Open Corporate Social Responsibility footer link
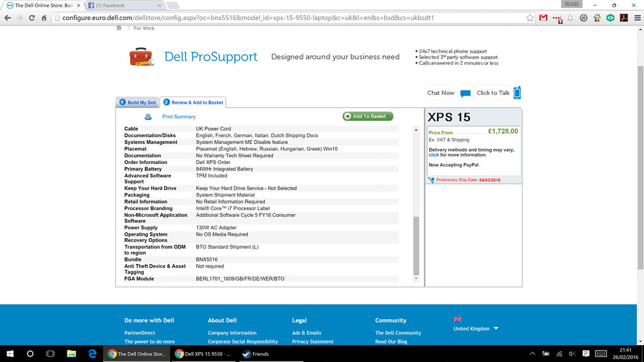This screenshot has height=362, width=644. pyautogui.click(x=243, y=341)
